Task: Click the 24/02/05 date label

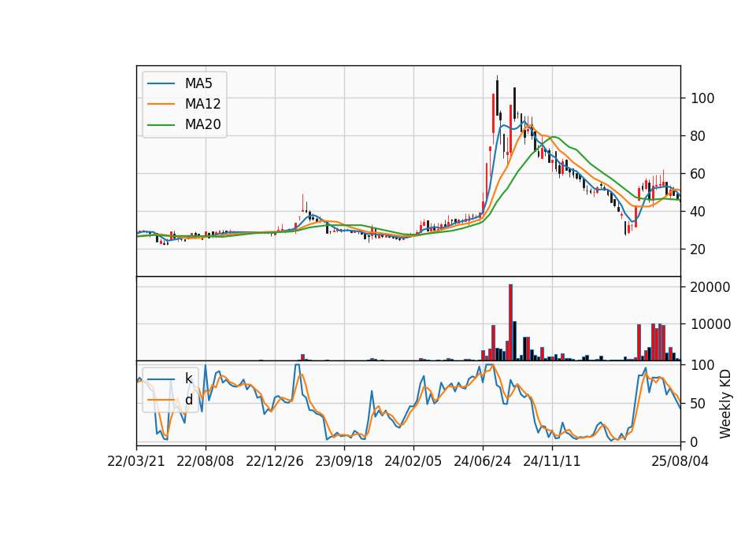Action: coord(413,461)
